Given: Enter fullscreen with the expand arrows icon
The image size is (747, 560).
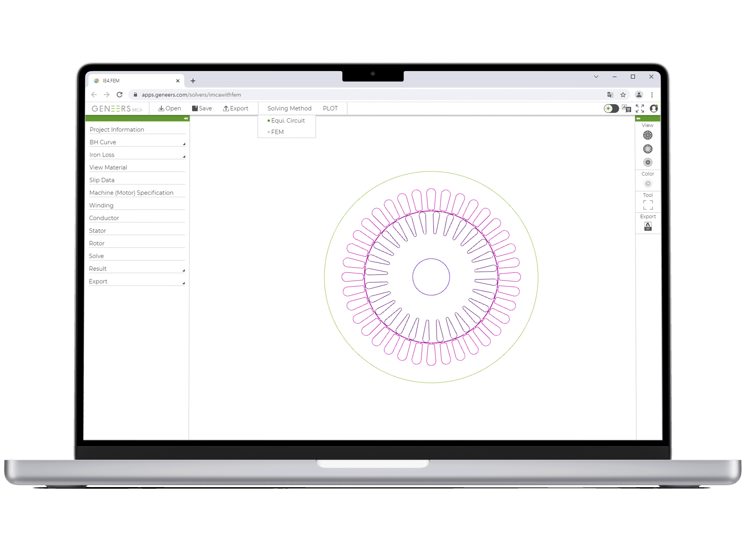Looking at the screenshot, I should tap(640, 108).
